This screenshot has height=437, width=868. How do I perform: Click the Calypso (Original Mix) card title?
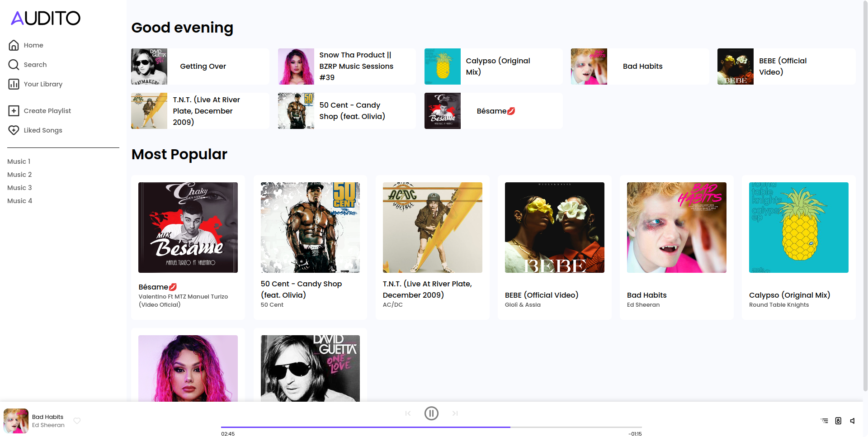(x=789, y=295)
